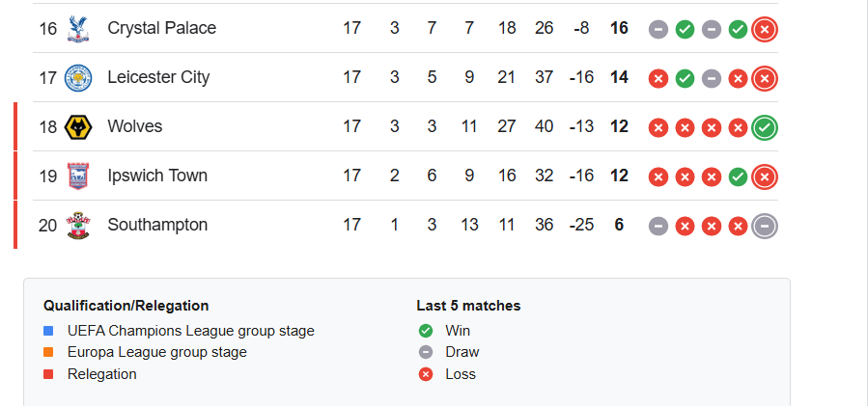The image size is (868, 406).
Task: Click the Leicester City club crest
Action: pos(77,78)
